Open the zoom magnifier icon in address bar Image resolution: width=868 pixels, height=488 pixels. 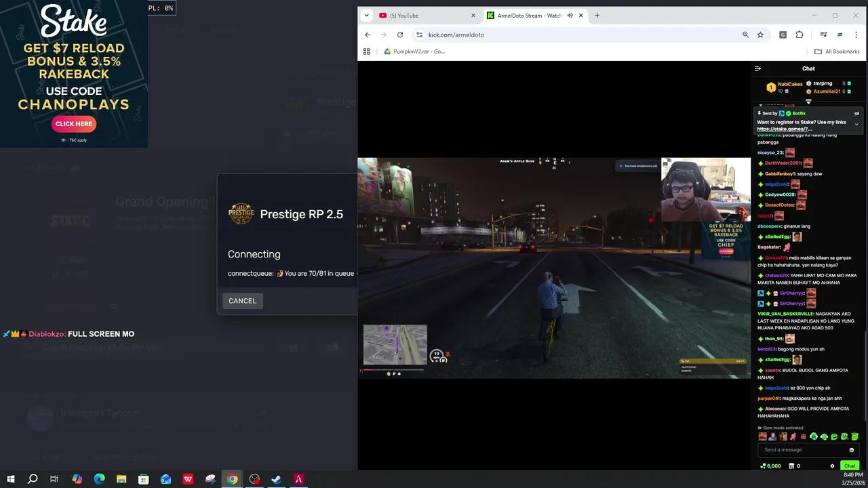[x=745, y=35]
